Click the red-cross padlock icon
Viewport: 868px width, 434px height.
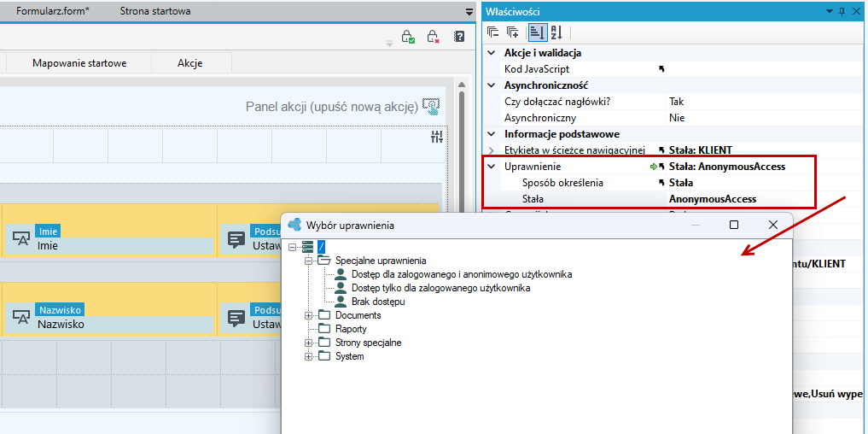click(x=433, y=37)
